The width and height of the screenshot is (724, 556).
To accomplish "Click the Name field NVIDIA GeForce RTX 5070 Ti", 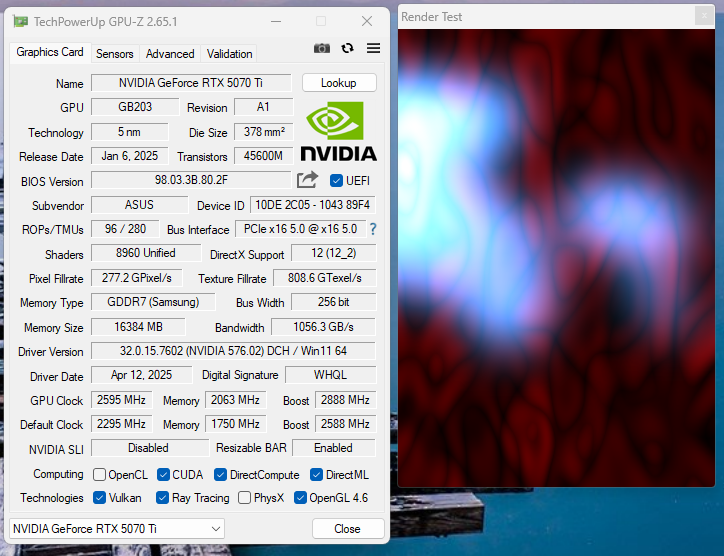I will click(x=191, y=83).
